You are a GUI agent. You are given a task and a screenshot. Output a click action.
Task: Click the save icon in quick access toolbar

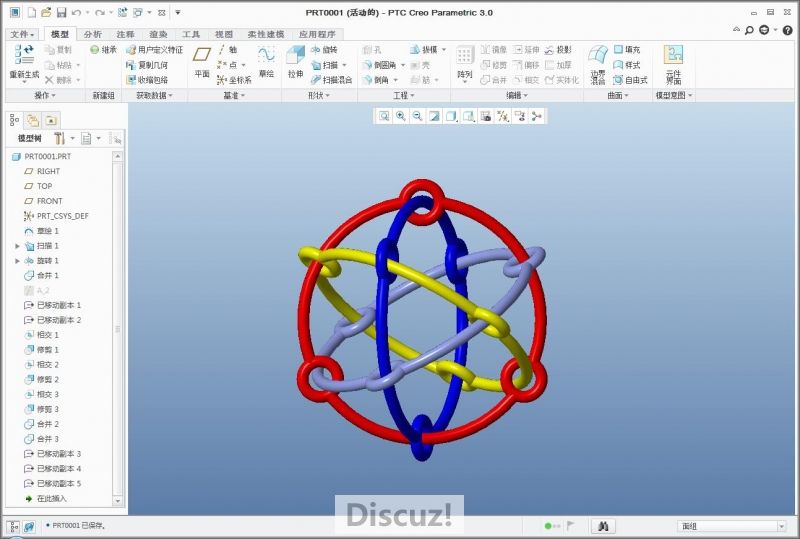click(61, 12)
